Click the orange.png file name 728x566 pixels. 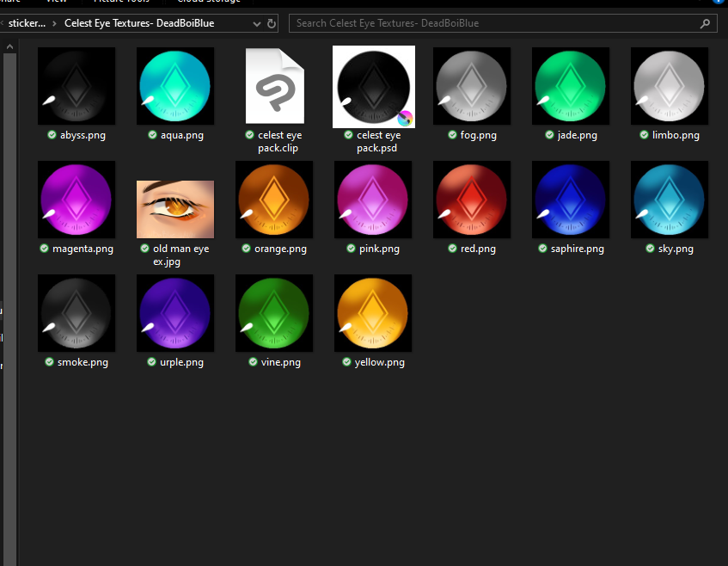coord(280,249)
